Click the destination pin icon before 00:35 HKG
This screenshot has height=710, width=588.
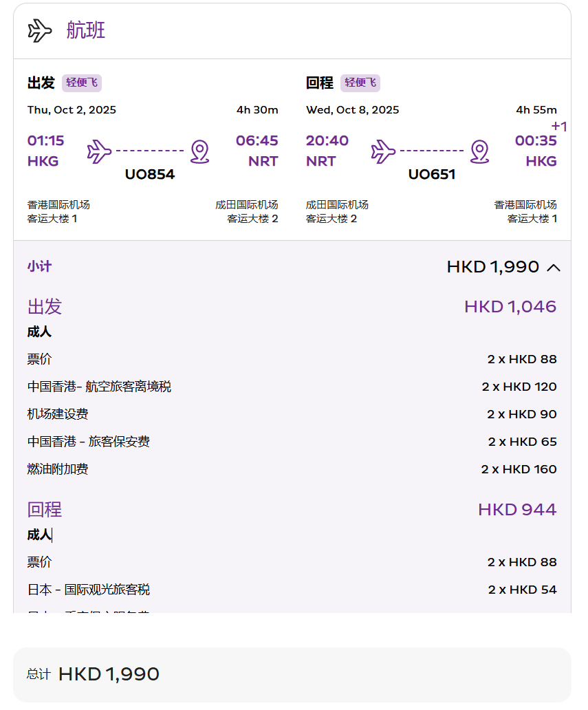480,151
